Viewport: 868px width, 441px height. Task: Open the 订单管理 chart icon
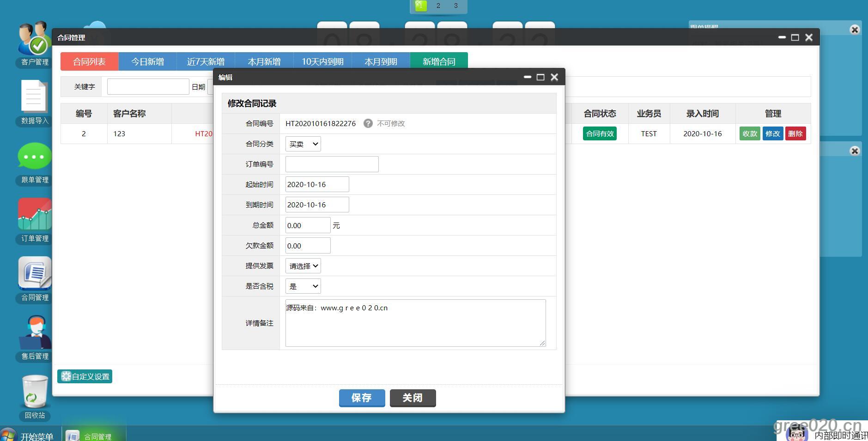click(x=35, y=215)
